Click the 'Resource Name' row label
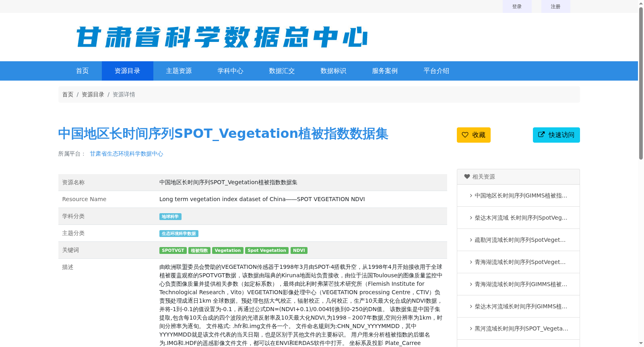The image size is (644, 347). click(84, 199)
